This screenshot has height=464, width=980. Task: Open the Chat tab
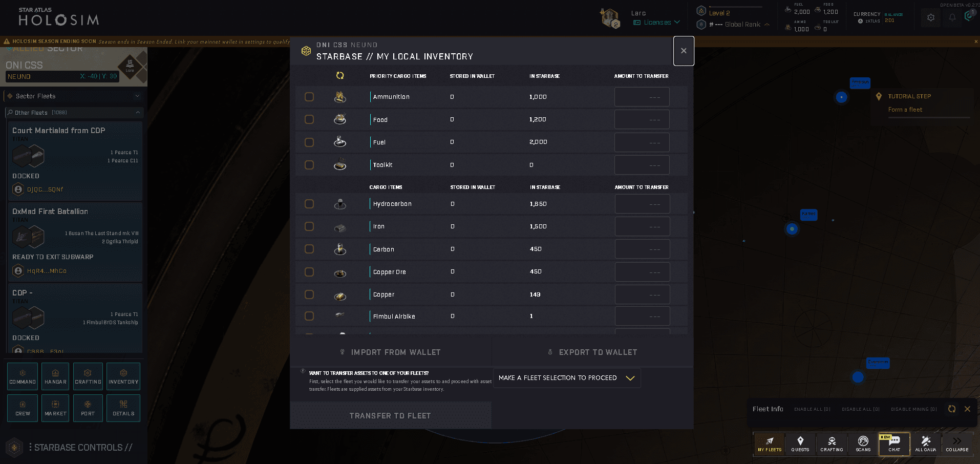coord(894,444)
